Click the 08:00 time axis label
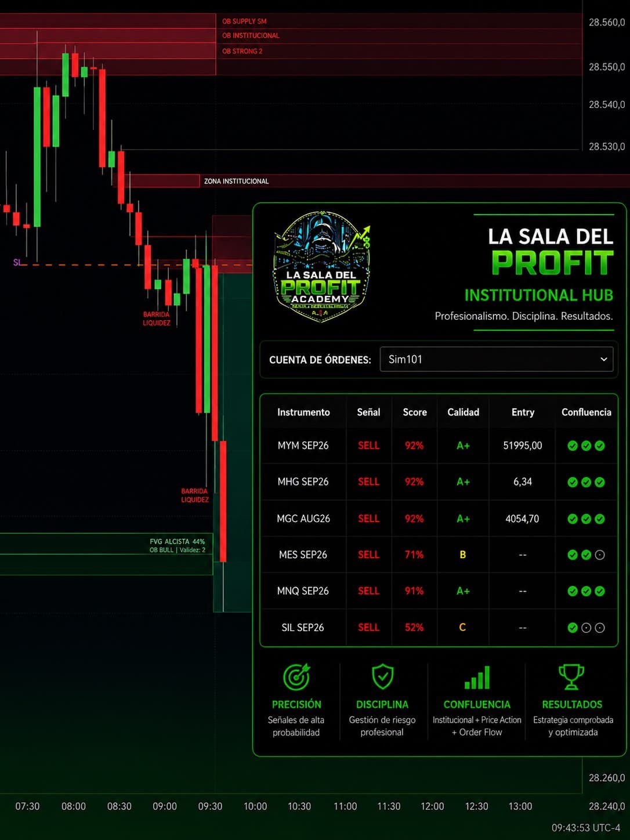630x840 pixels. 74,806
